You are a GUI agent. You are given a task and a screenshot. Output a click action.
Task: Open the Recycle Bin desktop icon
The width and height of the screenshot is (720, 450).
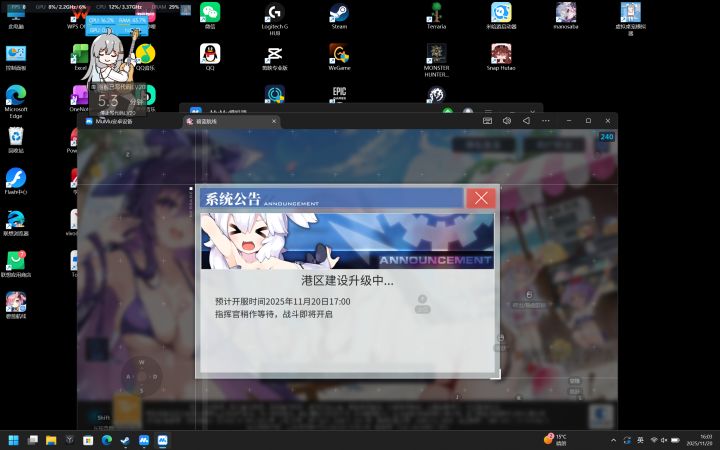[16, 140]
